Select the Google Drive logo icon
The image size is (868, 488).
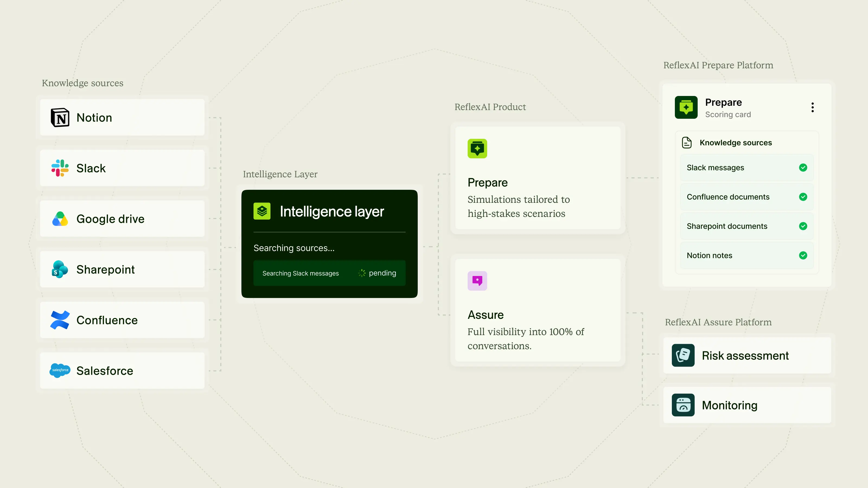[x=60, y=219]
